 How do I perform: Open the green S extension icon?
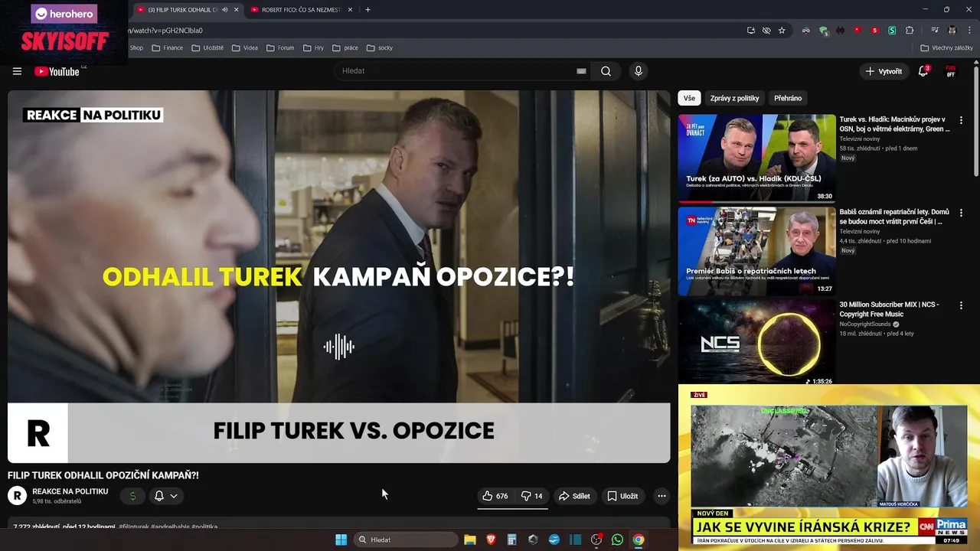892,31
